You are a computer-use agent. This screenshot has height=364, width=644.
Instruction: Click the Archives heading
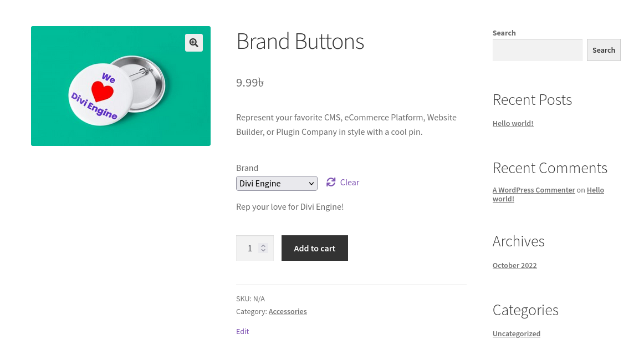(x=518, y=241)
